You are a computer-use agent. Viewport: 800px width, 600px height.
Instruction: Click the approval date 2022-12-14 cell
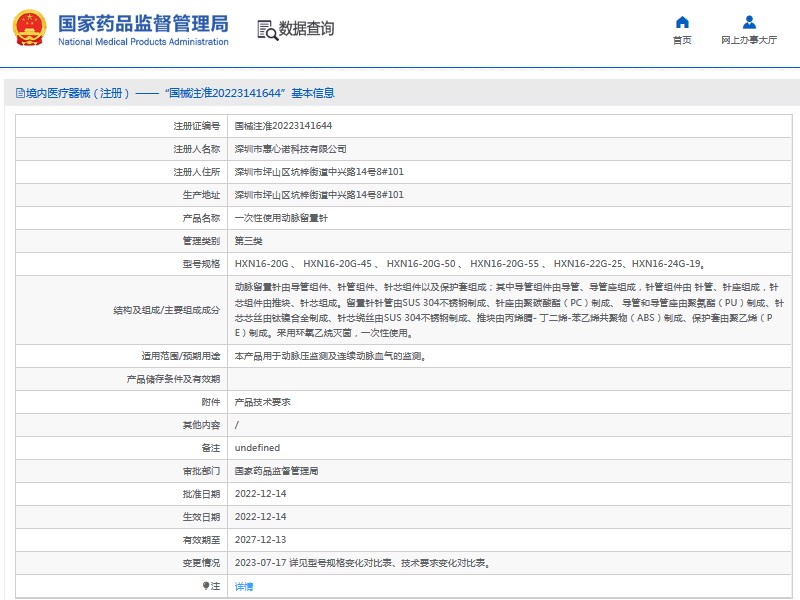[x=260, y=494]
